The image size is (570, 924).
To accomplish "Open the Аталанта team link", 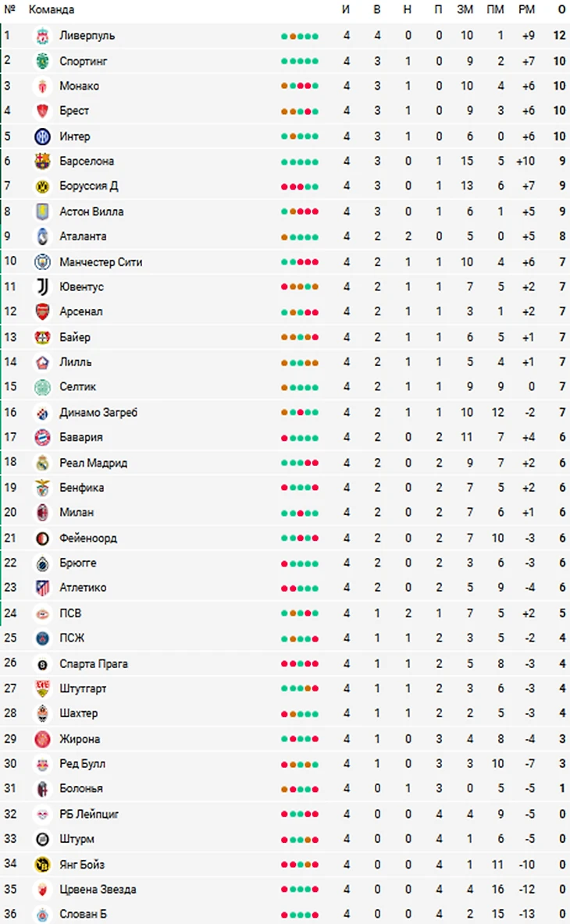I will click(x=83, y=236).
